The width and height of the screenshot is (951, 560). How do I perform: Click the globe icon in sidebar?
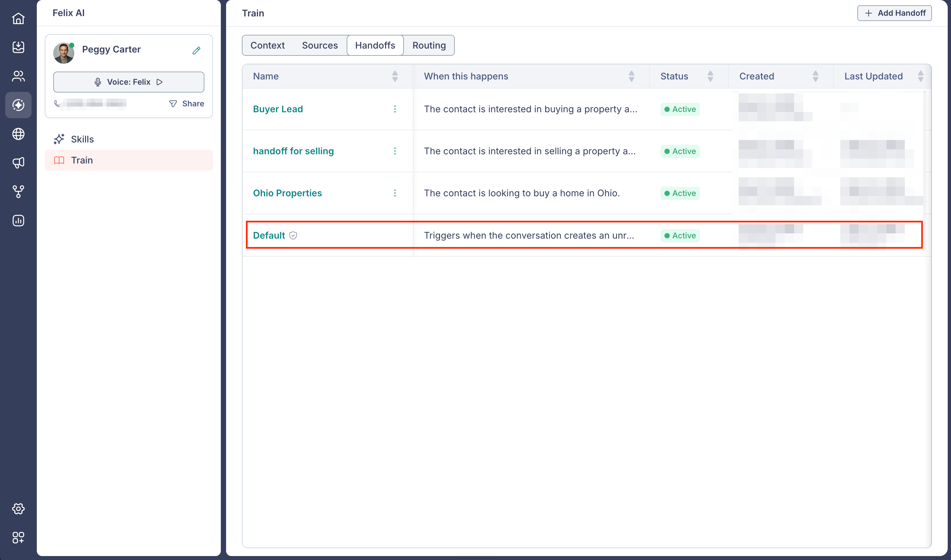[x=18, y=134]
